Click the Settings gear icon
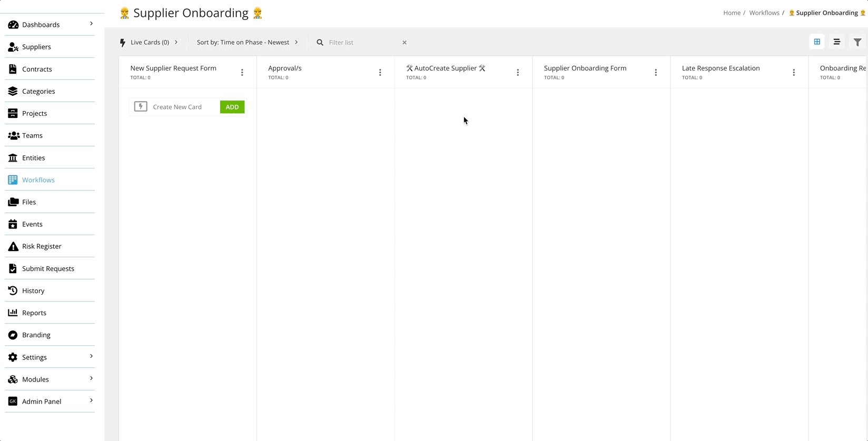Viewport: 868px width, 441px height. tap(13, 357)
